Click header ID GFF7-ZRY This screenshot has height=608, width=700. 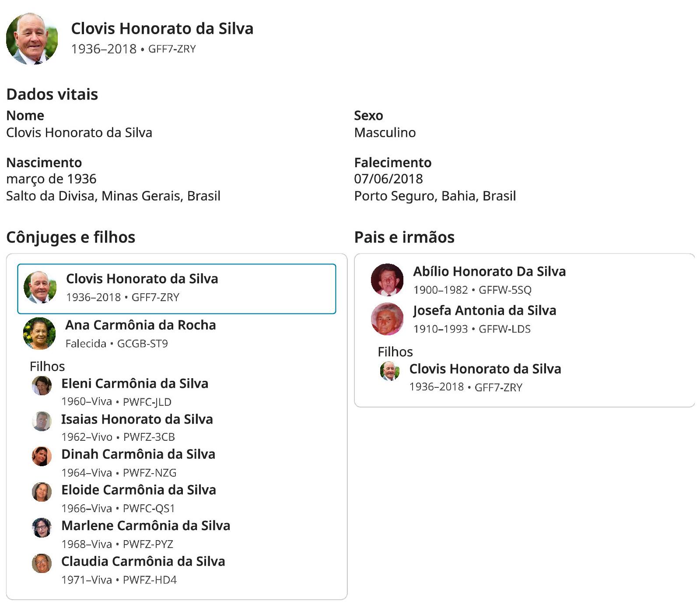(x=172, y=49)
